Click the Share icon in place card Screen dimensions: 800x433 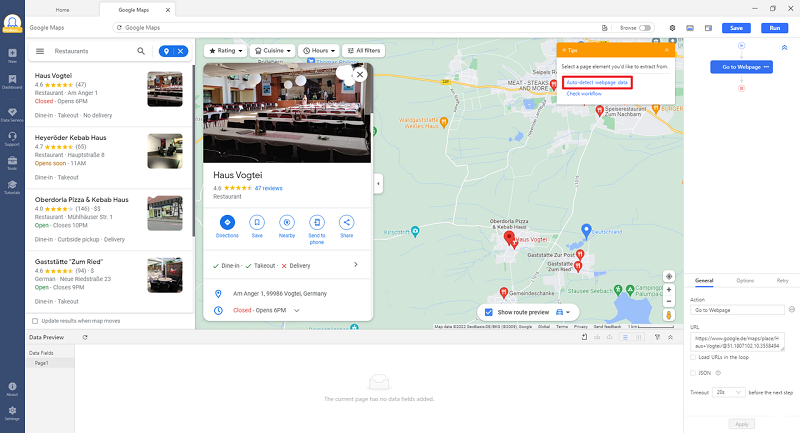346,222
